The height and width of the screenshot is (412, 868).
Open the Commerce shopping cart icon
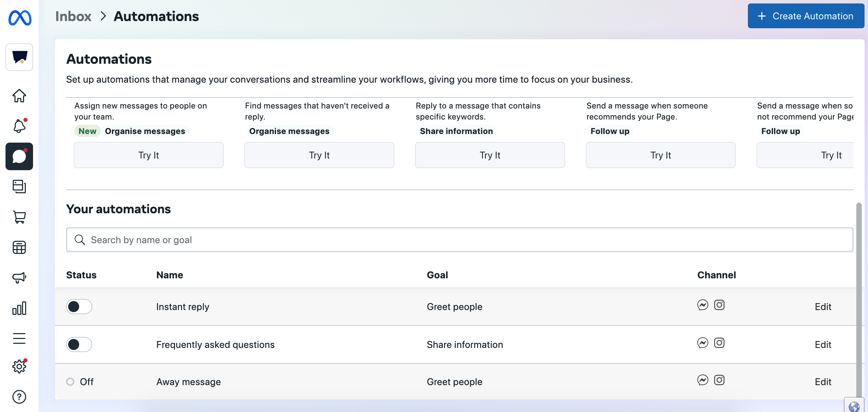19,217
